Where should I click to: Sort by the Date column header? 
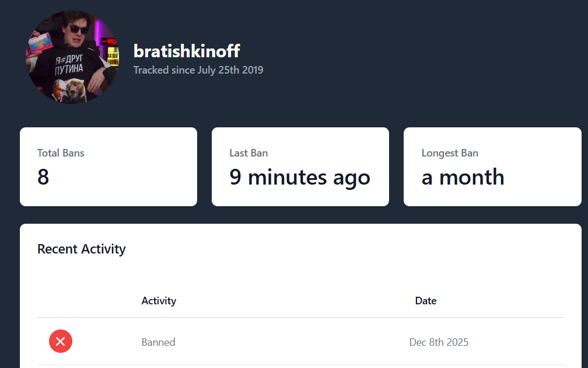pos(426,301)
